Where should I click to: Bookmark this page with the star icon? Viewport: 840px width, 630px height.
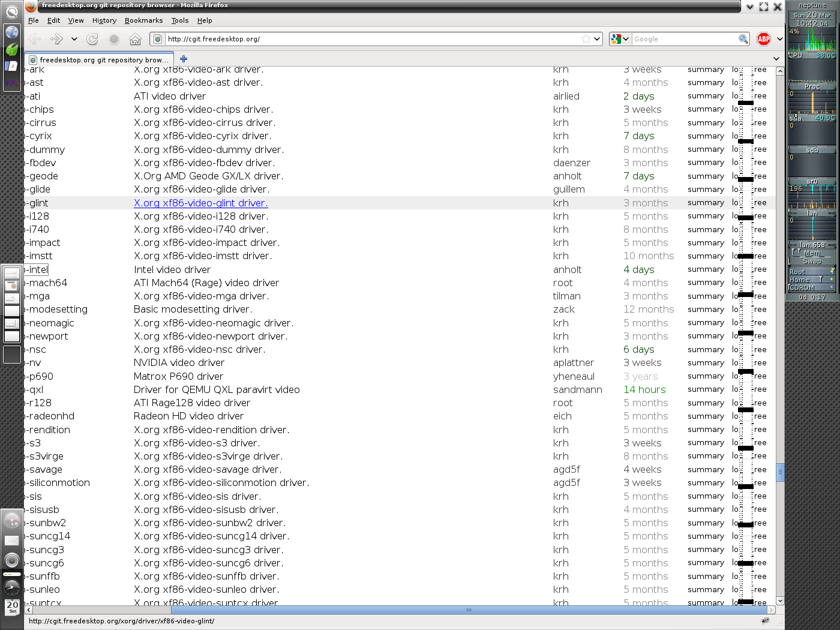point(586,39)
